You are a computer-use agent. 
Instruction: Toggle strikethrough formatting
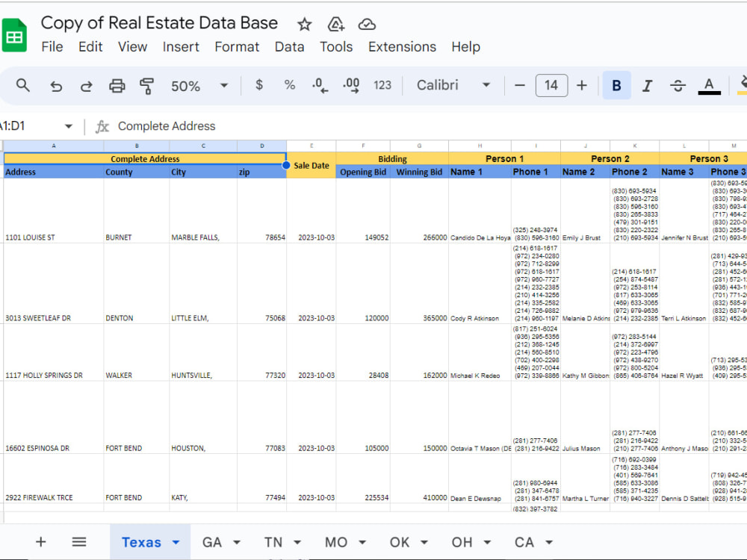pos(678,85)
